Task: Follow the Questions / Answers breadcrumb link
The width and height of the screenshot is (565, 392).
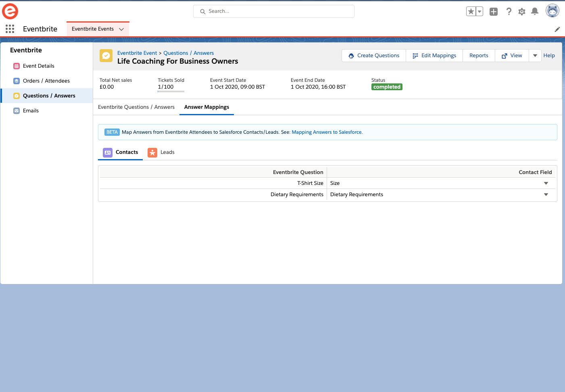Action: (189, 53)
